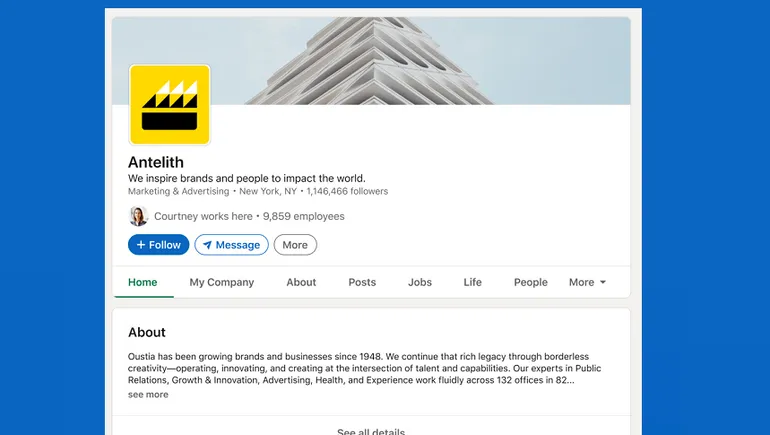This screenshot has height=435, width=770.
Task: Click Courtney's profile photo avatar
Action: 138,216
